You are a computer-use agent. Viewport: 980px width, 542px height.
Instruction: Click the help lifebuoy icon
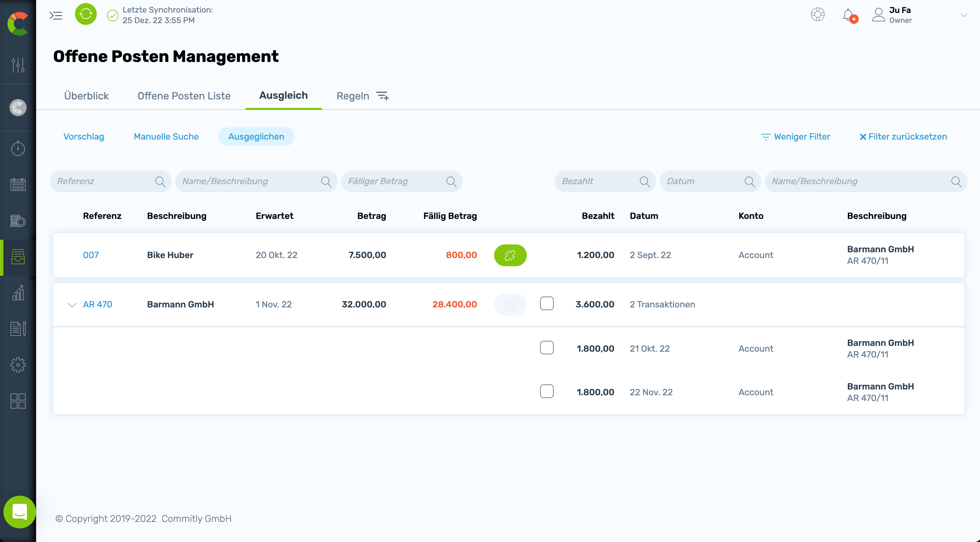pyautogui.click(x=817, y=15)
